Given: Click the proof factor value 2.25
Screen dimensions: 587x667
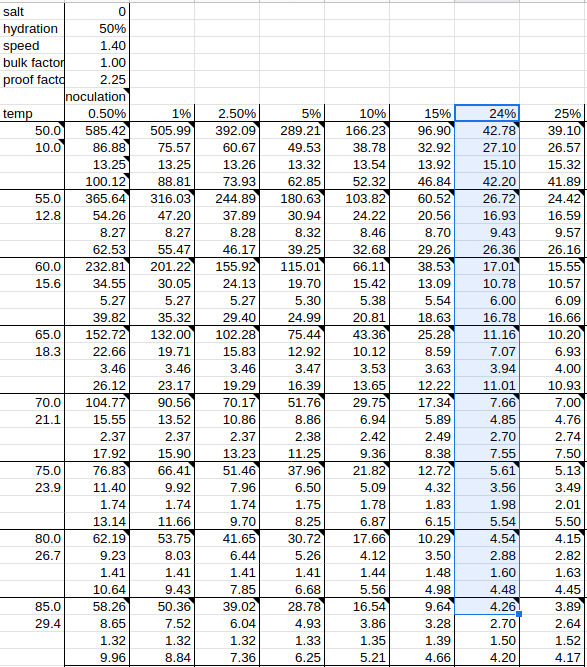Looking at the screenshot, I should (x=97, y=80).
